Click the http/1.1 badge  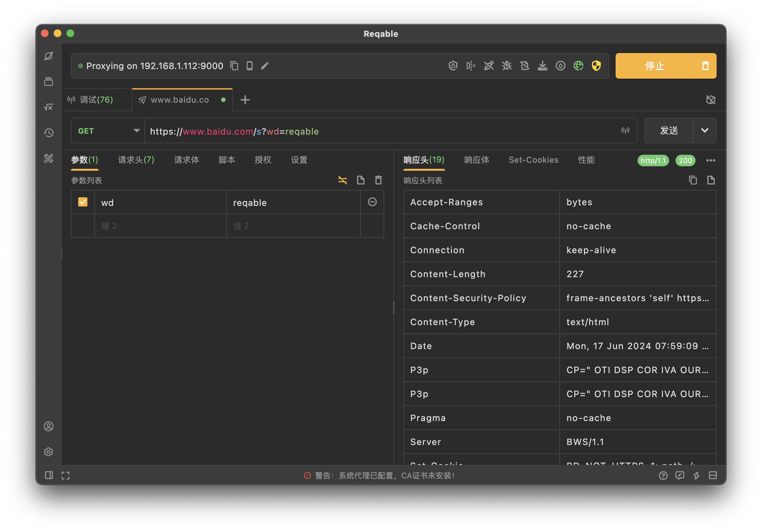(653, 160)
